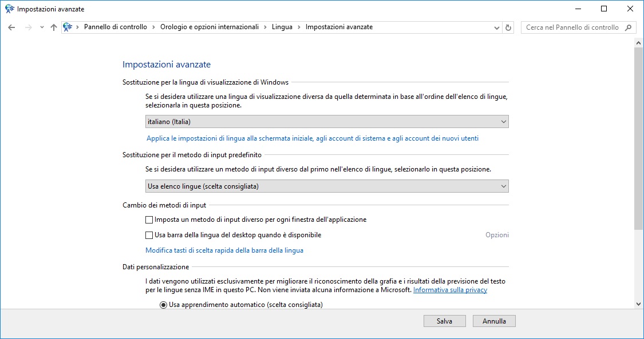Expand the address bar history dropdown
The width and height of the screenshot is (644, 339).
click(496, 27)
